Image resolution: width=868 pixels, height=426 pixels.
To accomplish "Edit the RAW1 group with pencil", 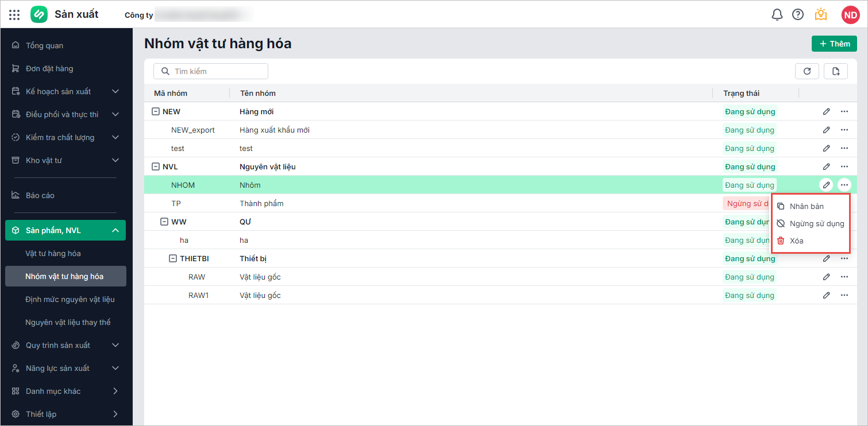I will pyautogui.click(x=826, y=295).
